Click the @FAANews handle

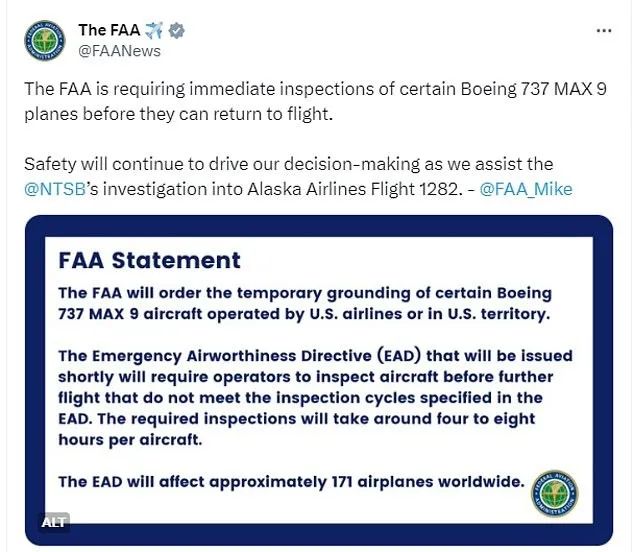click(x=119, y=51)
